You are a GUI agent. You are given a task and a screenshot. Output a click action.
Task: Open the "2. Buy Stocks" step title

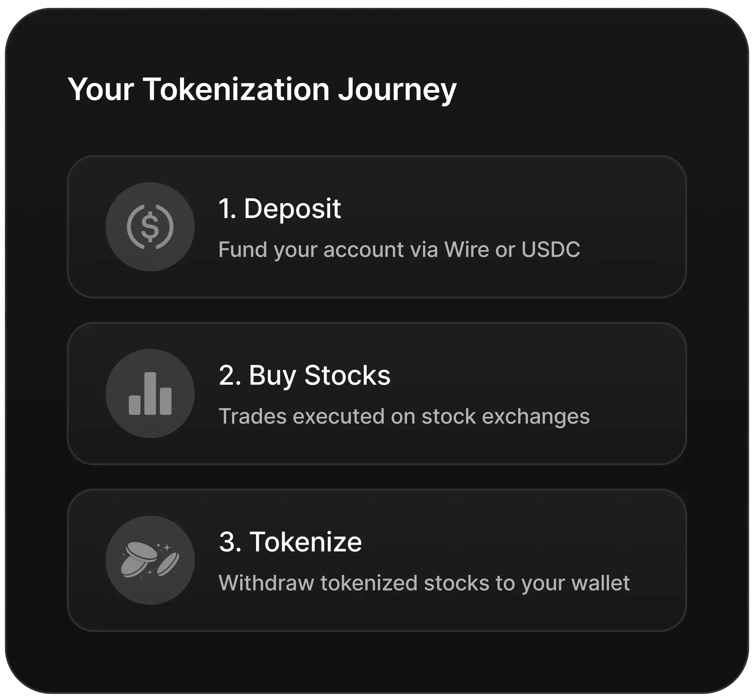click(305, 375)
